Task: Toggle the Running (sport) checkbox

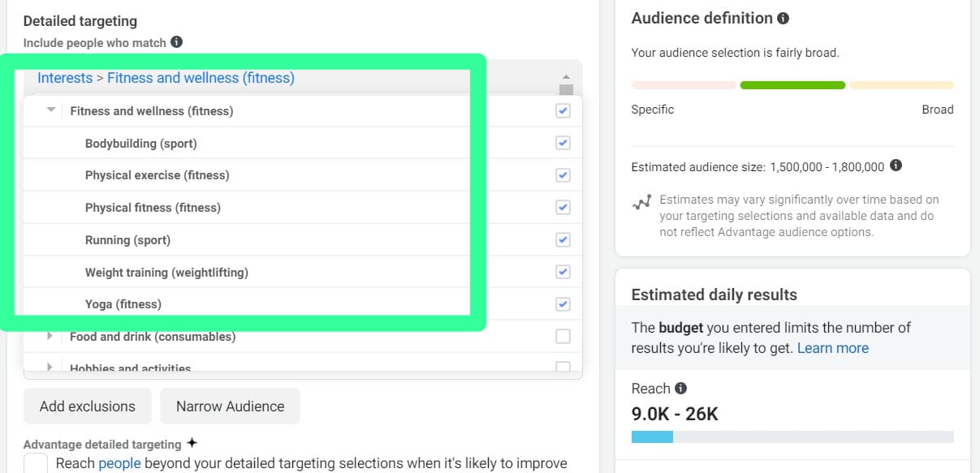Action: pyautogui.click(x=563, y=240)
